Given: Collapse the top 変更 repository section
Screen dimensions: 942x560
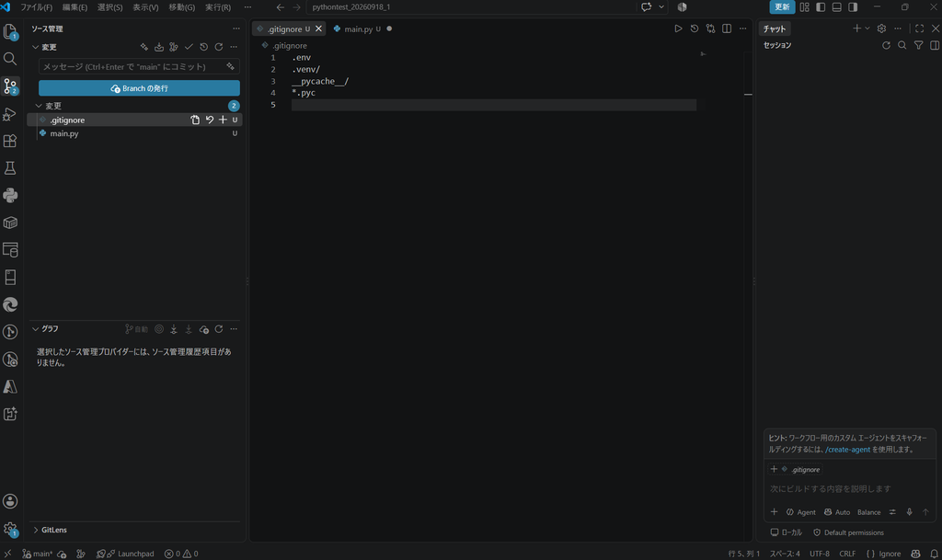Looking at the screenshot, I should click(x=36, y=47).
